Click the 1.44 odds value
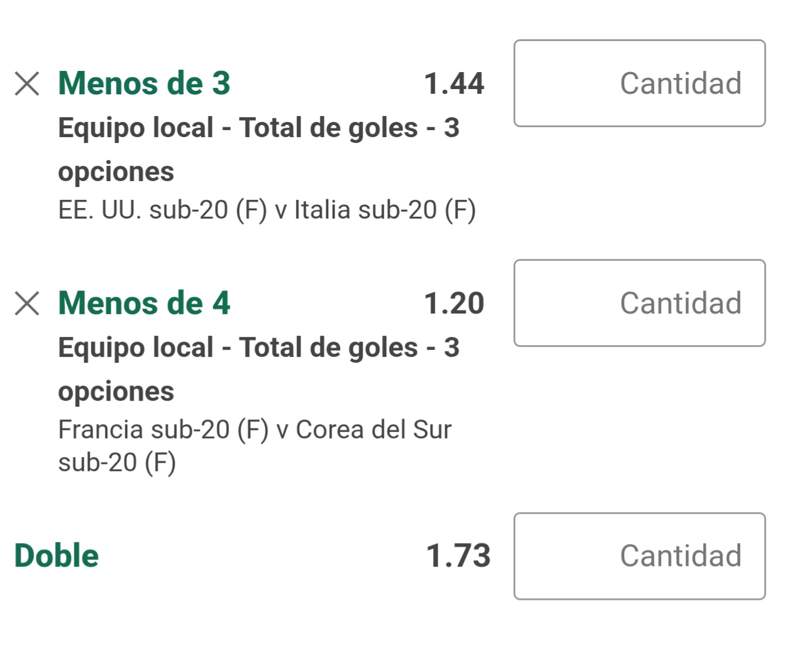Viewport: 787px width, 672px height. click(x=454, y=83)
